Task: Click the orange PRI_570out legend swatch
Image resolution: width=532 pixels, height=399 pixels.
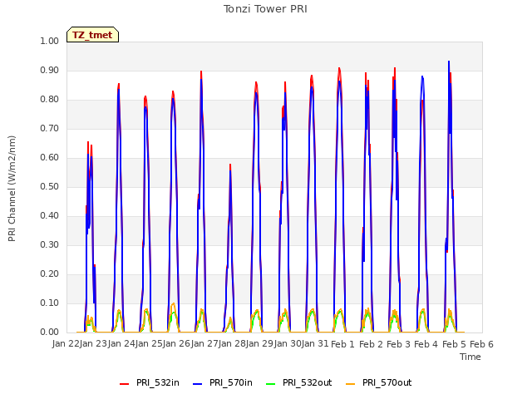Action: [x=351, y=384]
